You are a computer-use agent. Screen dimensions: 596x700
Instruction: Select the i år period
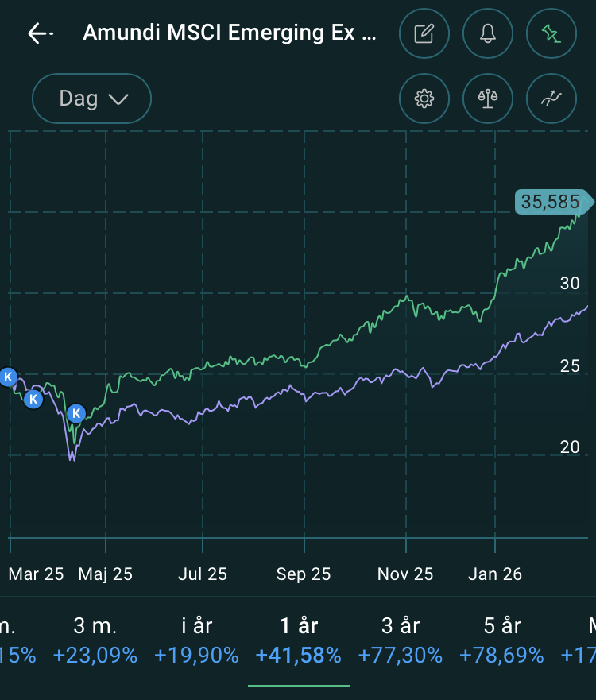point(196,640)
